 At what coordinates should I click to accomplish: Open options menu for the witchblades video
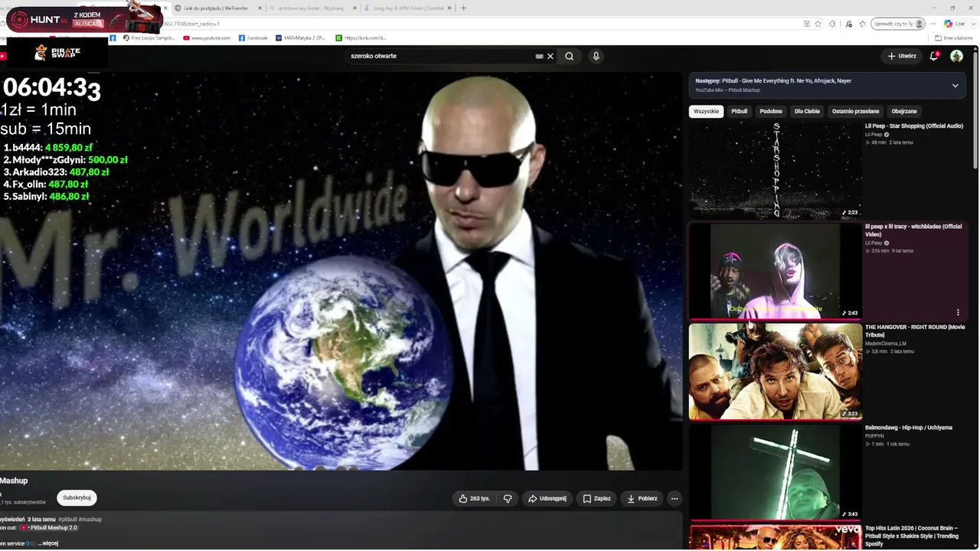coord(958,312)
